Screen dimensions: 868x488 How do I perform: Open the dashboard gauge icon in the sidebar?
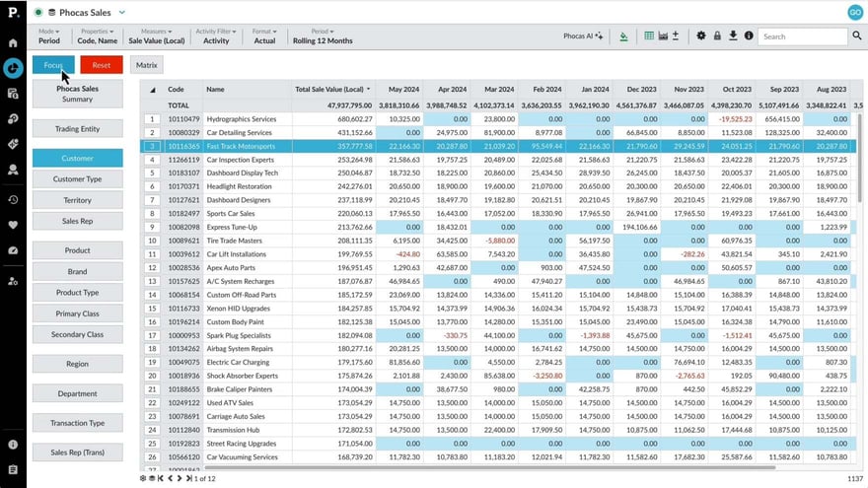point(13,250)
